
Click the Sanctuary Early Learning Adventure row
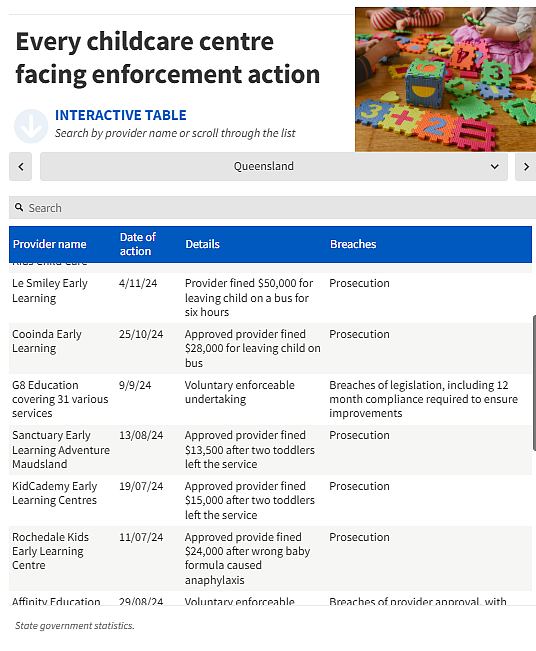point(270,450)
